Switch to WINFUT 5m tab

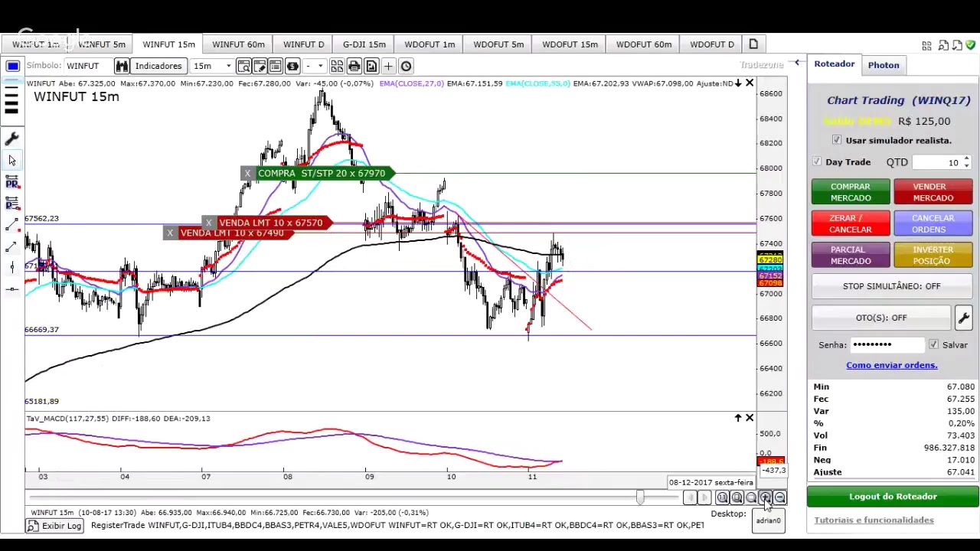tap(101, 44)
